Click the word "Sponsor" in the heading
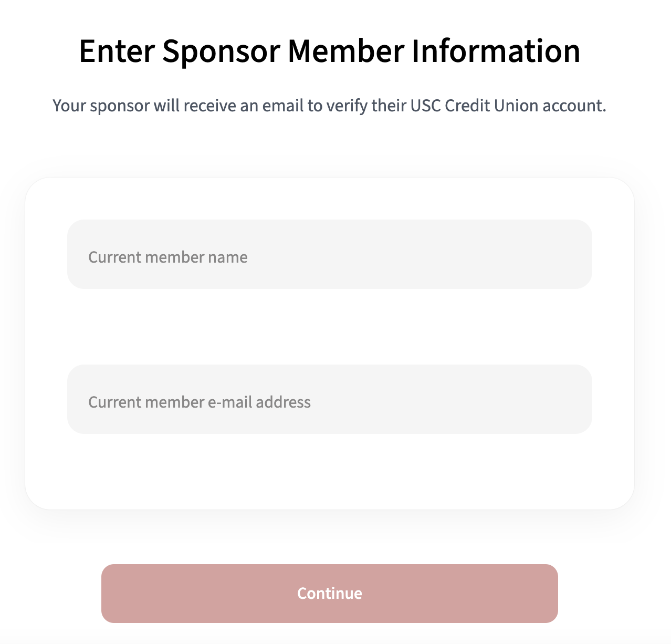 tap(221, 51)
